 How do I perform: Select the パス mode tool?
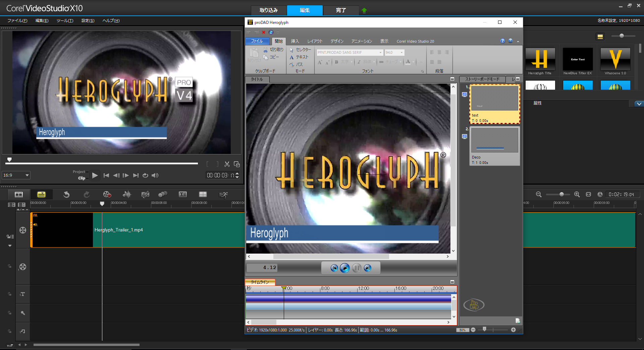tap(298, 64)
